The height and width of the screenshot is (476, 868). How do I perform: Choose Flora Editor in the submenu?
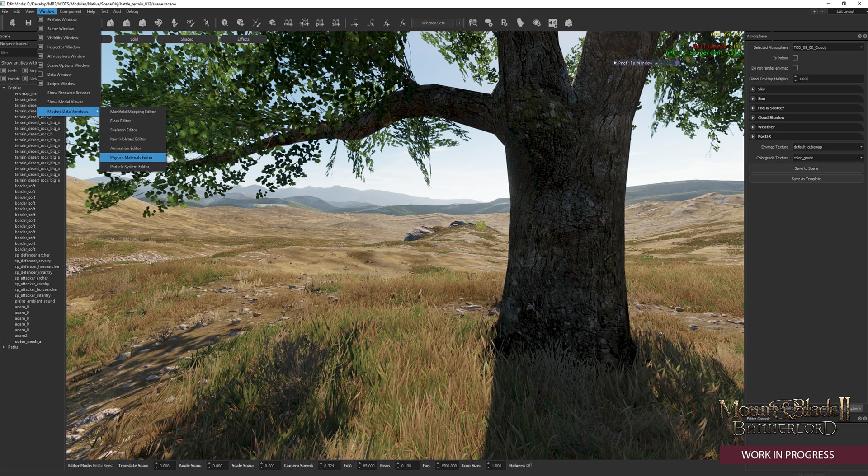[133, 121]
